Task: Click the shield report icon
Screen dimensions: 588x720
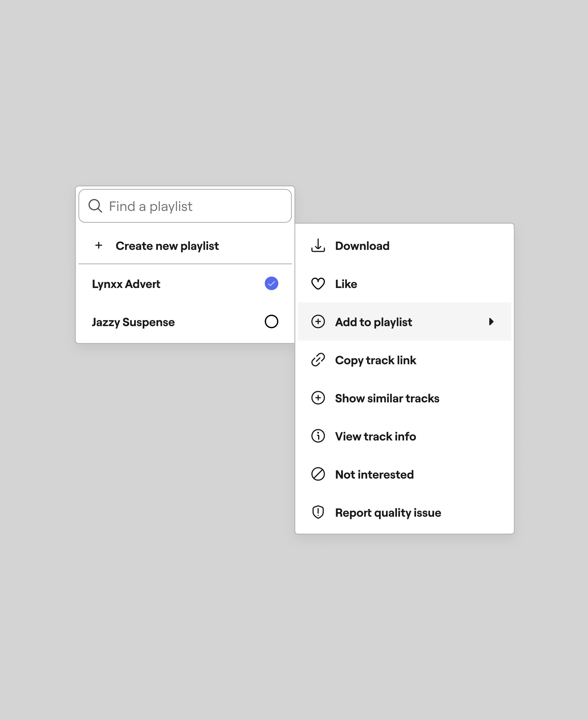Action: coord(318,512)
